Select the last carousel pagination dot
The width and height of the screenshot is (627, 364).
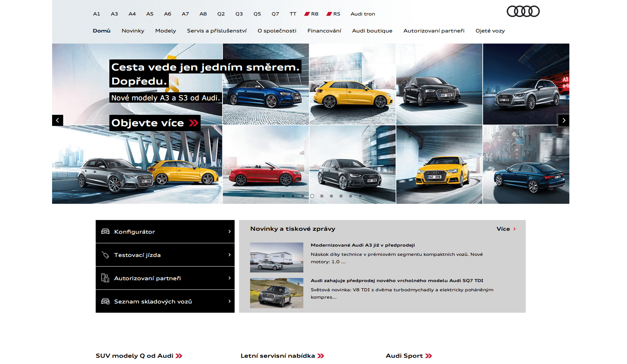pyautogui.click(x=360, y=196)
